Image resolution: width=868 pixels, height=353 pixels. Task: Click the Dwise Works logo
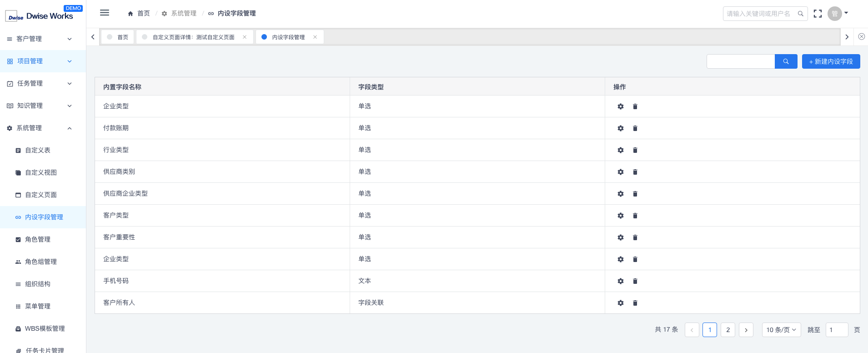40,16
